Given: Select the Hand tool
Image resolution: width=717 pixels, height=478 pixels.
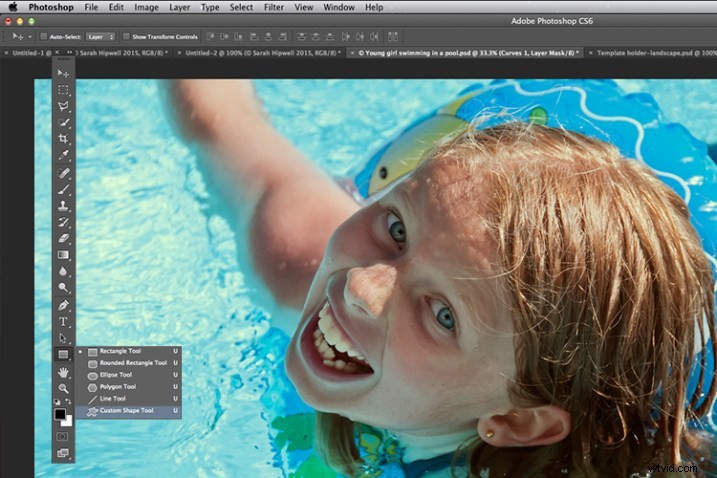Looking at the screenshot, I should point(63,372).
